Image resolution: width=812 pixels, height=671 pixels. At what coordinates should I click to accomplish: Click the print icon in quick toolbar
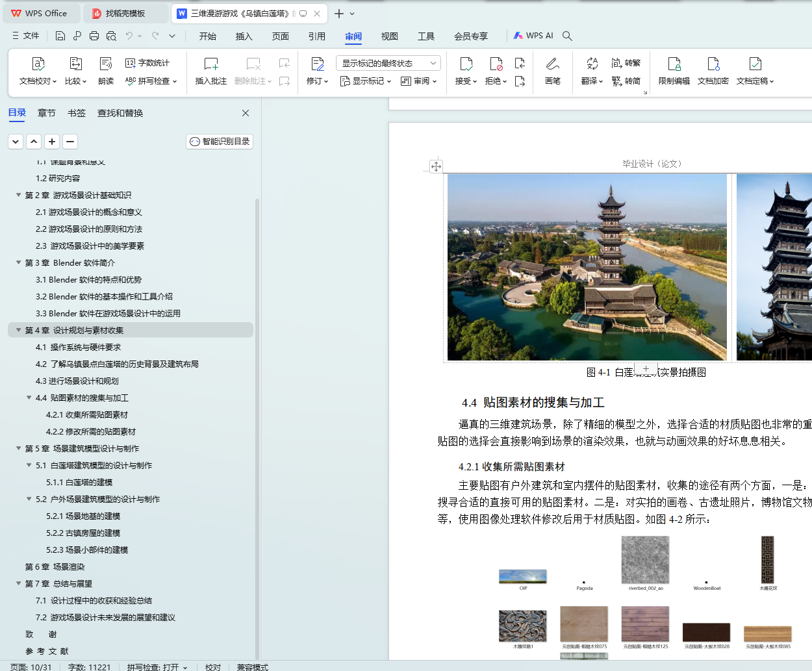point(94,36)
